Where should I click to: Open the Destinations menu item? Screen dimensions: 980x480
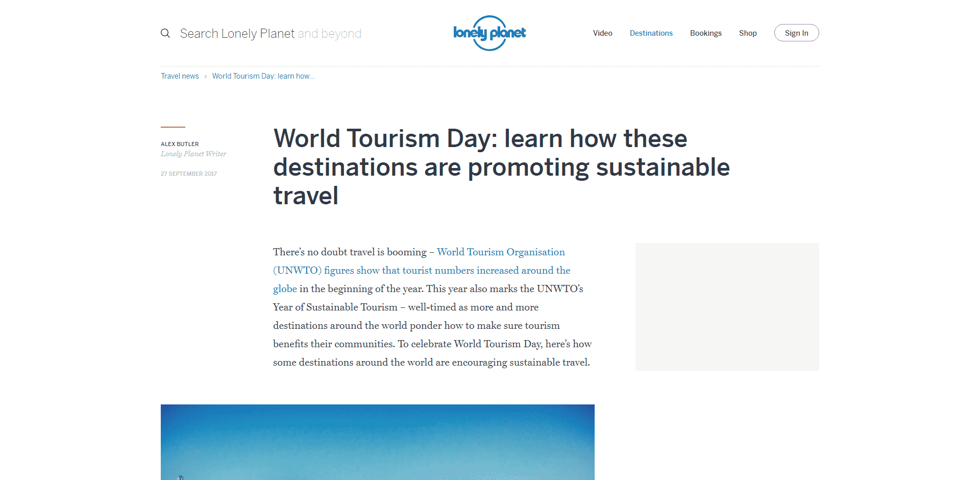[651, 33]
